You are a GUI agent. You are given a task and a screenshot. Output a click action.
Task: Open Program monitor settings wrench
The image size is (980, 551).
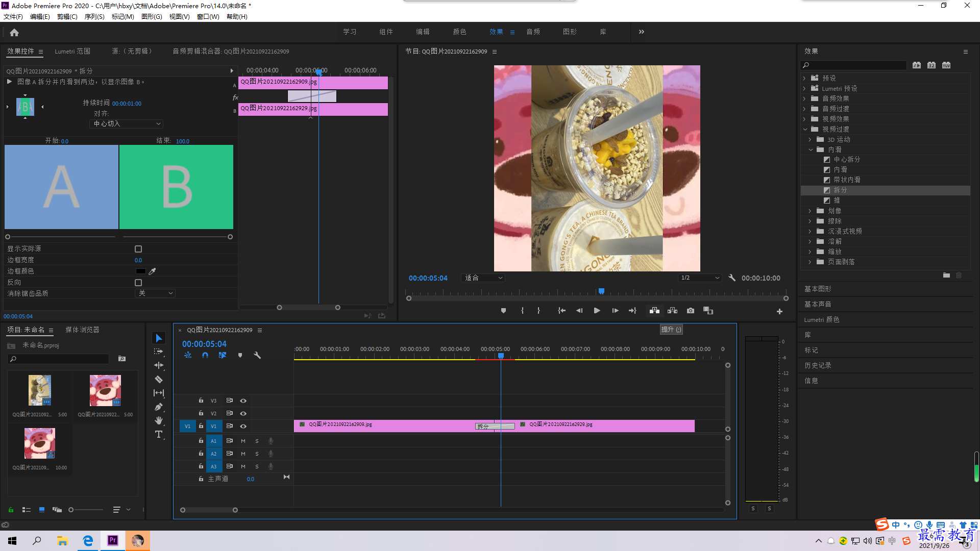pyautogui.click(x=732, y=278)
